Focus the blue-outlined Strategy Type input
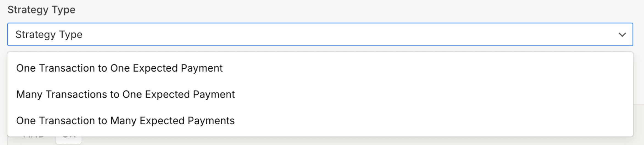The image size is (644, 145). click(320, 34)
